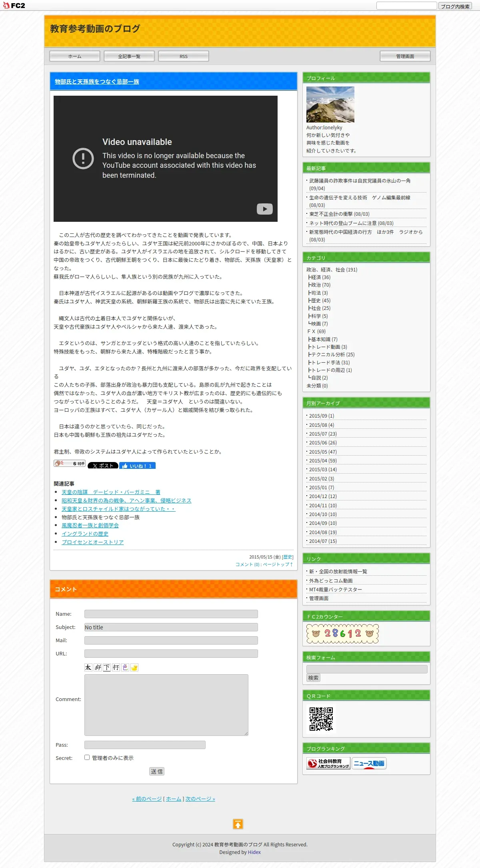Click the orange back-to-top arrow icon
Screen dimensions: 480x868
(x=238, y=824)
